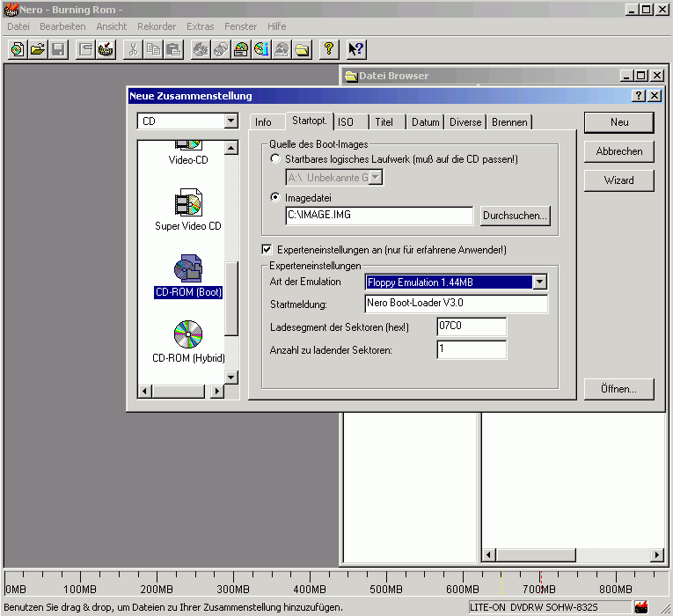Click the context help arrow icon
Viewport: 673px width, 616px height.
355,49
